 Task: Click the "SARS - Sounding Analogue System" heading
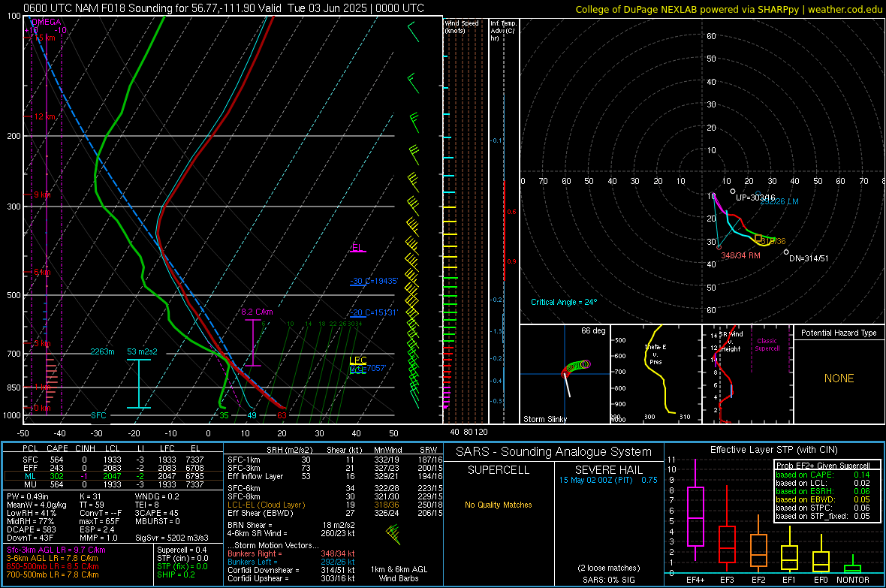[x=554, y=452]
